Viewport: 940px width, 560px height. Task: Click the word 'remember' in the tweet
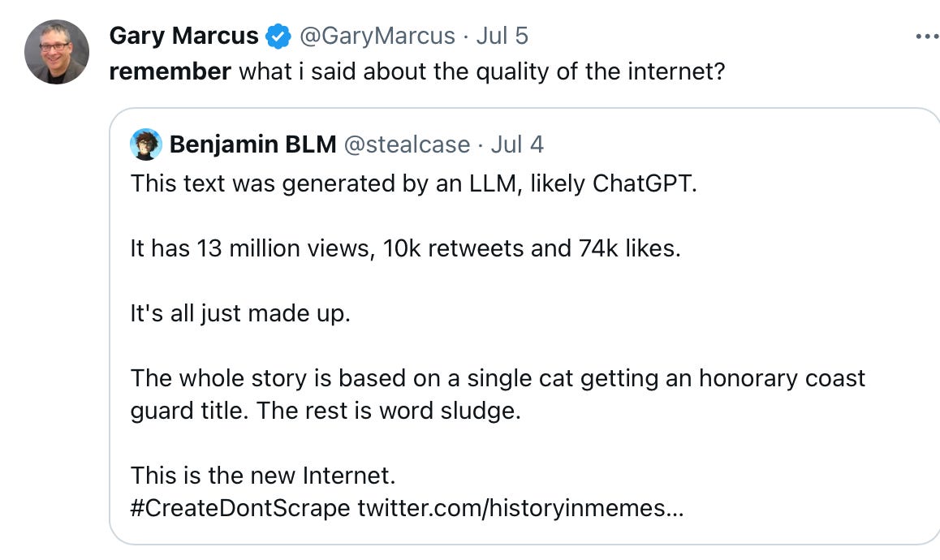(169, 71)
